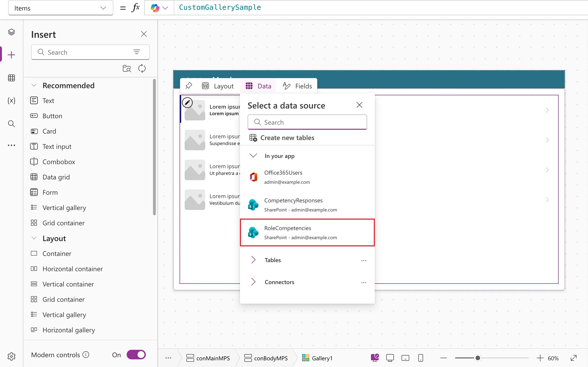Screen dimensions: 588x367
Task: Open the app checker icon
Action: (375, 358)
